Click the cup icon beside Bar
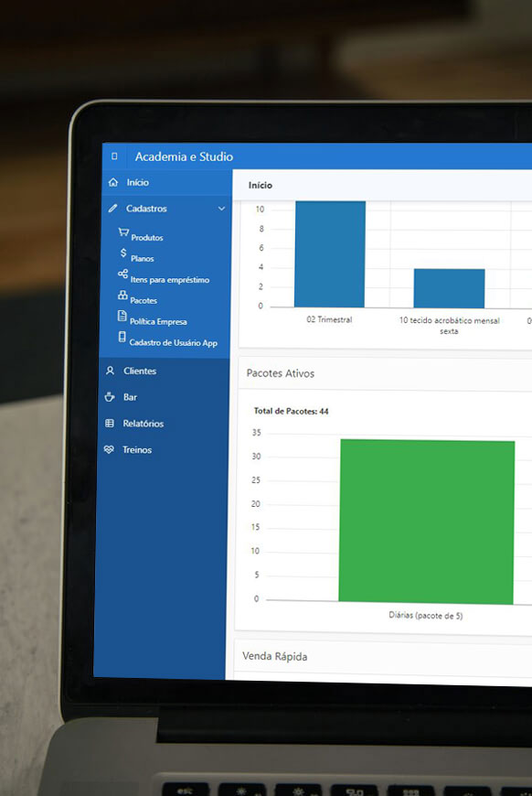The width and height of the screenshot is (532, 796). 110,397
